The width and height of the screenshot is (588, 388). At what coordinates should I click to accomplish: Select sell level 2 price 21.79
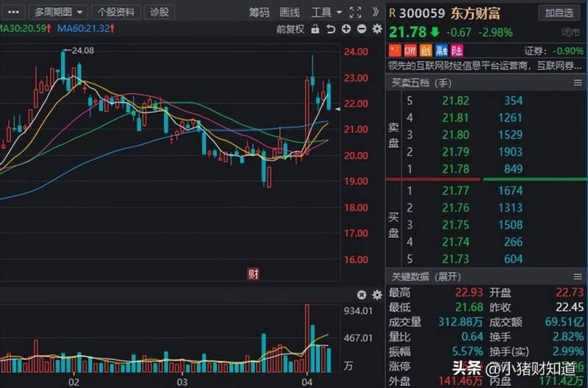click(455, 152)
